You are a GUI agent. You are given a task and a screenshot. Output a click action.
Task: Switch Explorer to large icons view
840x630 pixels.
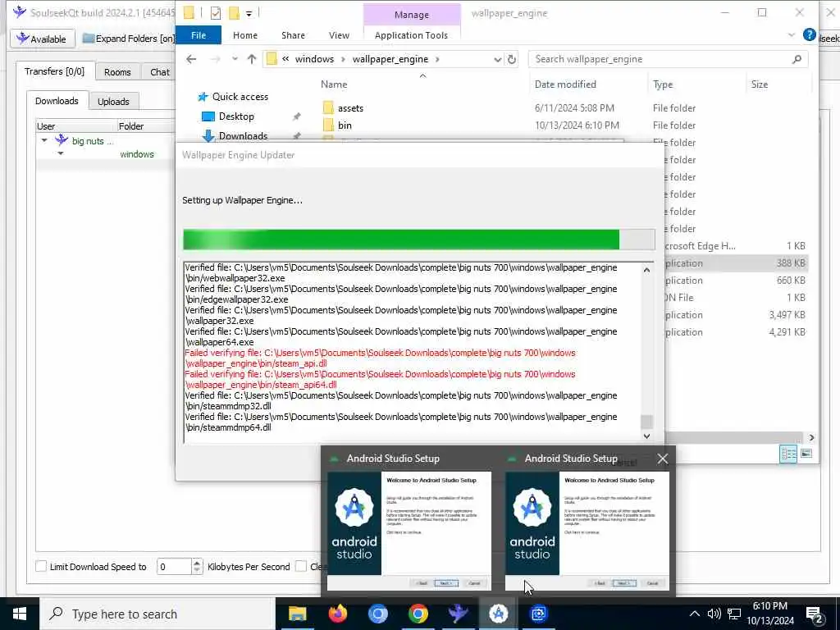(x=806, y=454)
